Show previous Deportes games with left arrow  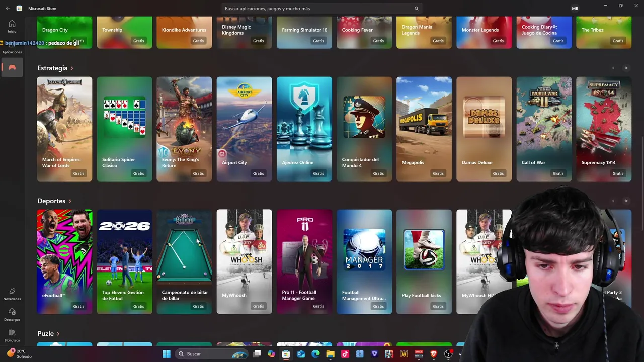(613, 201)
